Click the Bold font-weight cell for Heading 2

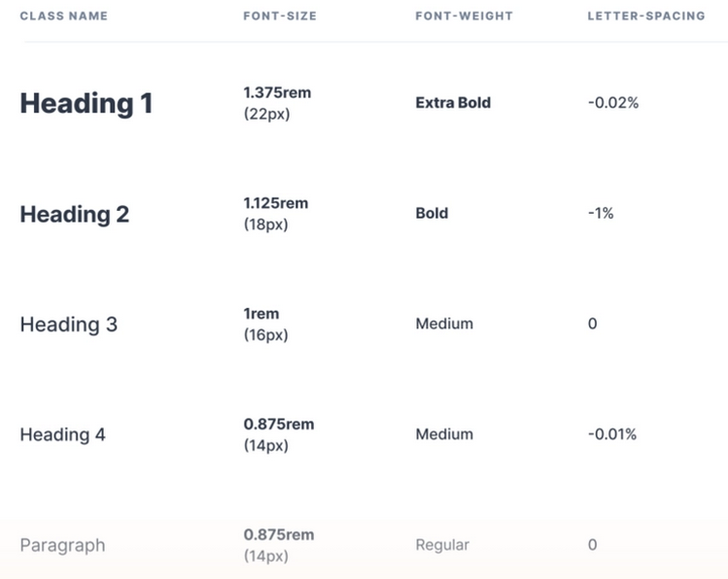[432, 213]
